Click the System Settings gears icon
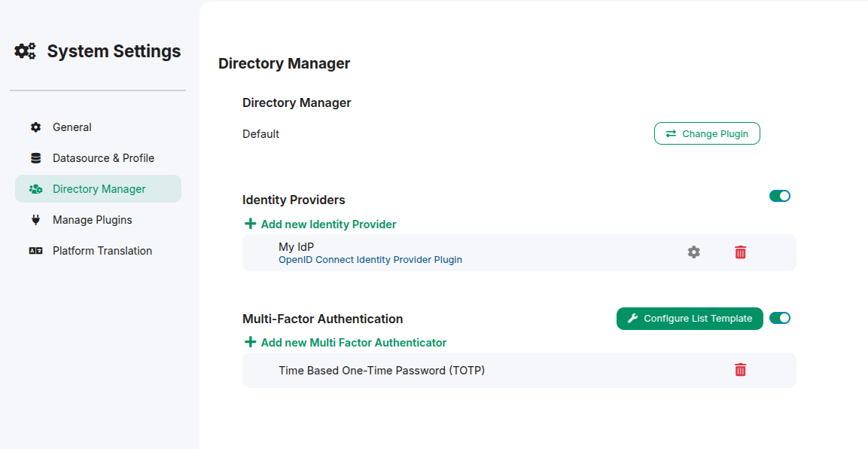Screen dimensions: 868x449 click(x=25, y=51)
